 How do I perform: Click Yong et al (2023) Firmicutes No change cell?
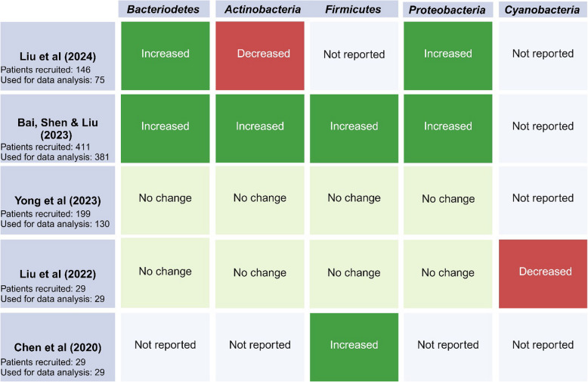(x=354, y=198)
